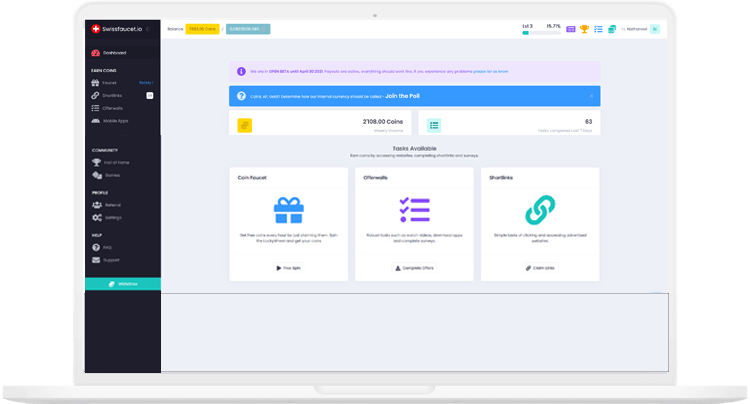Click the purple wallet icon in header
The width and height of the screenshot is (750, 404).
click(x=571, y=29)
